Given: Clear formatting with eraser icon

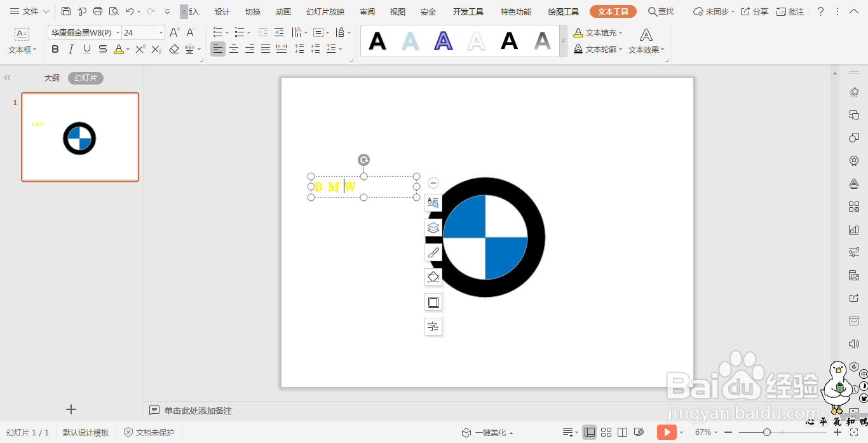Looking at the screenshot, I should click(174, 49).
